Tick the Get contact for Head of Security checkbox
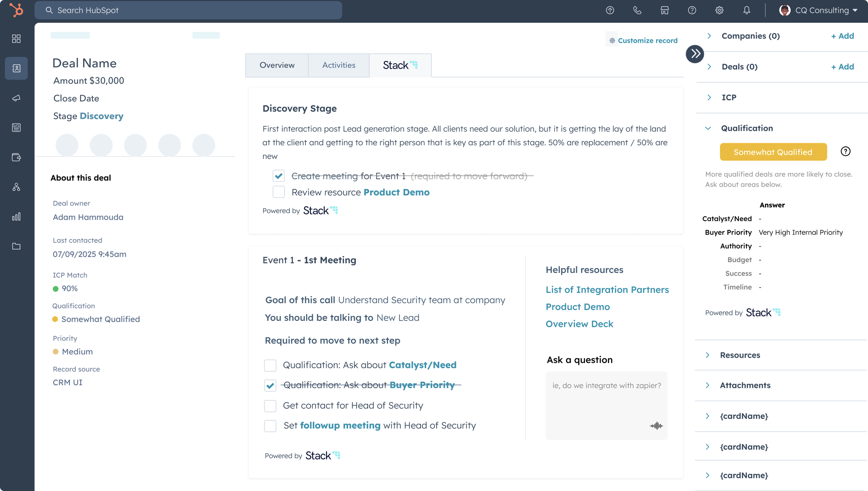This screenshot has width=868, height=491. (x=270, y=406)
